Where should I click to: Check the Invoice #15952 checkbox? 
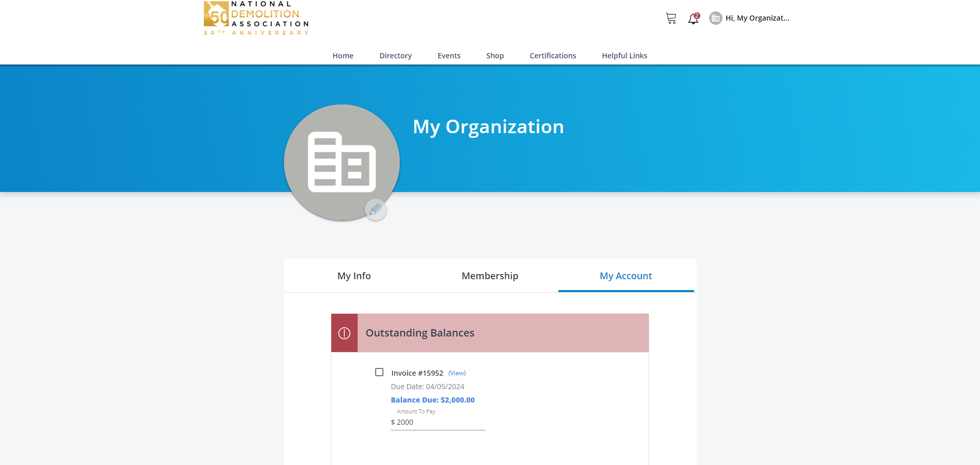(379, 373)
